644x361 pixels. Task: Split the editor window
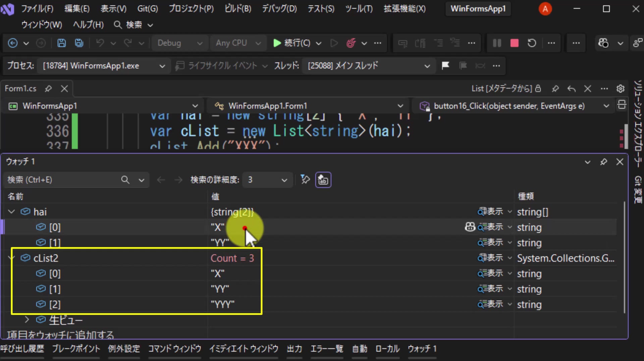pos(622,105)
